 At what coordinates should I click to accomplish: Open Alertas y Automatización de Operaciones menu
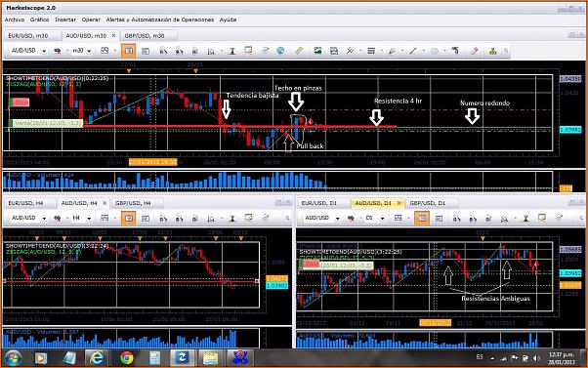pos(160,20)
